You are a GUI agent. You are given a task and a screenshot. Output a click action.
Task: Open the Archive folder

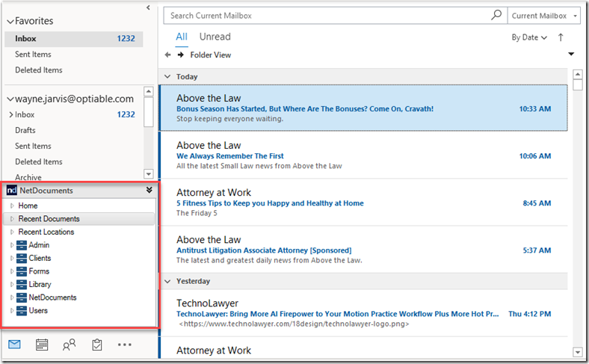(28, 177)
